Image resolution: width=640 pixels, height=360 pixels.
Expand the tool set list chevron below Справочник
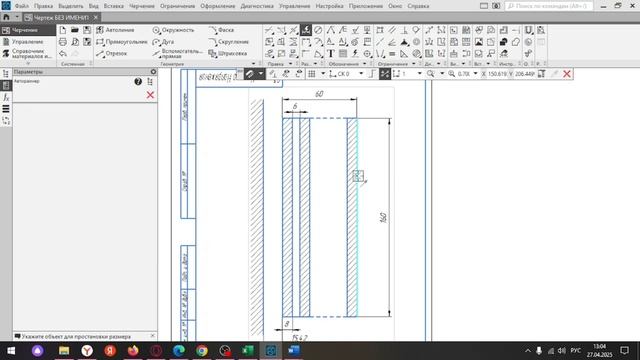(28, 64)
